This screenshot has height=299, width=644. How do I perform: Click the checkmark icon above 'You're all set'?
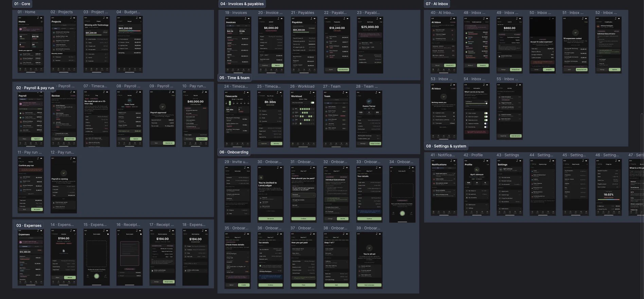369,248
